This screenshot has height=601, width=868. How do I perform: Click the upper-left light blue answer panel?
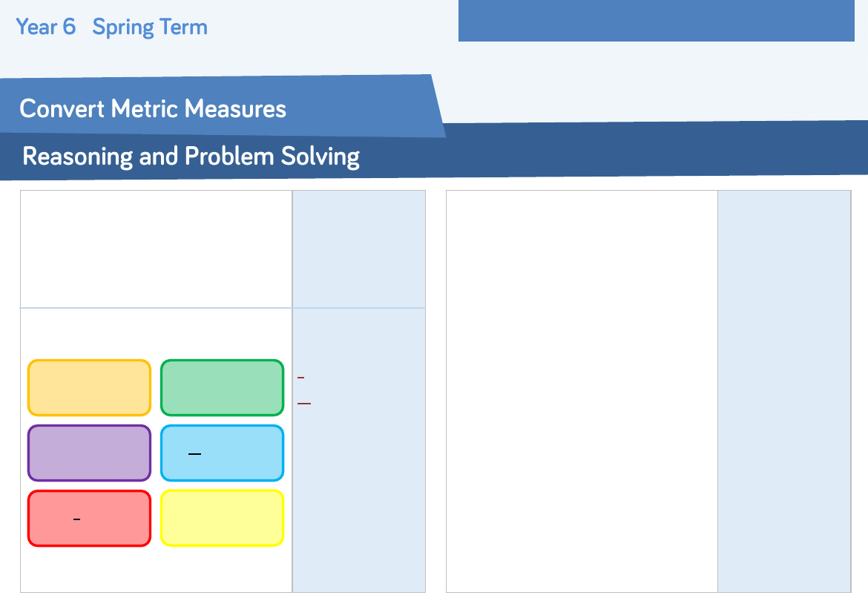(x=358, y=249)
